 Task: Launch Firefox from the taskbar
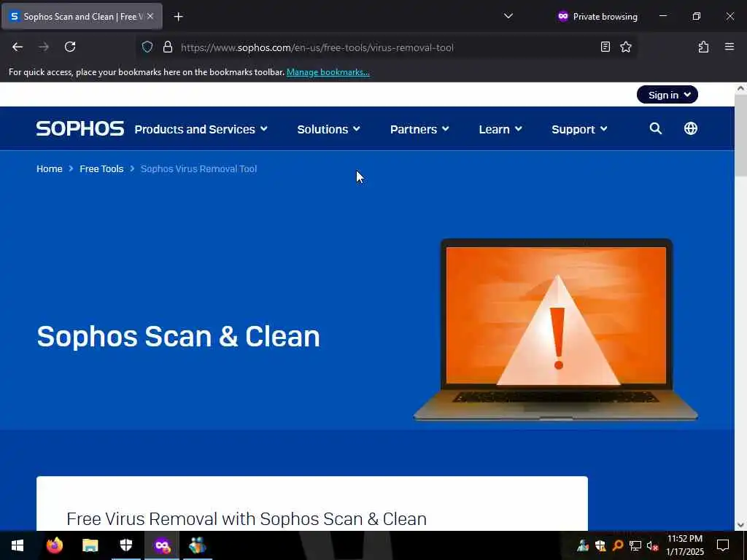[x=55, y=545]
